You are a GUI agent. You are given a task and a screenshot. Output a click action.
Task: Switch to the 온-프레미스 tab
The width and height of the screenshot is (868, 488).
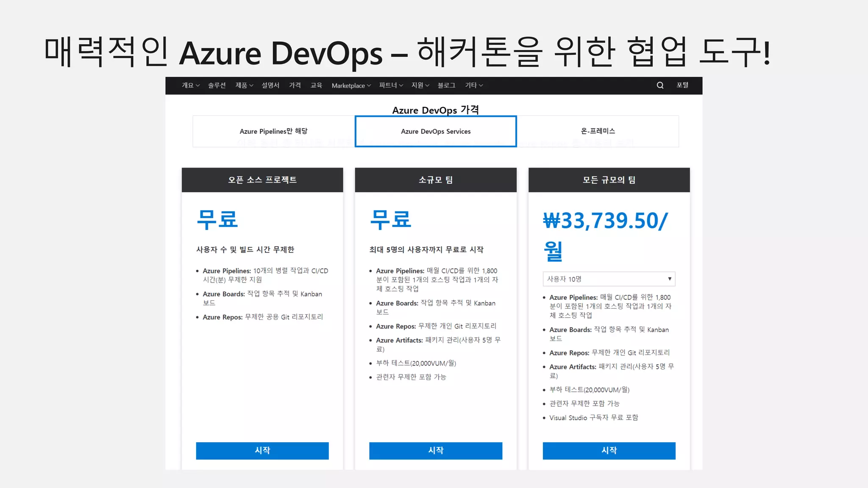coord(598,131)
